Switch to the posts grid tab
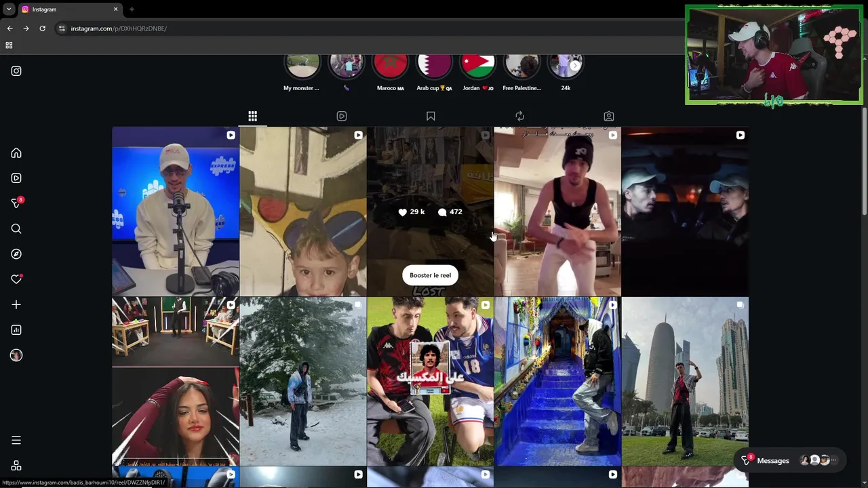868x488 pixels. pos(252,117)
